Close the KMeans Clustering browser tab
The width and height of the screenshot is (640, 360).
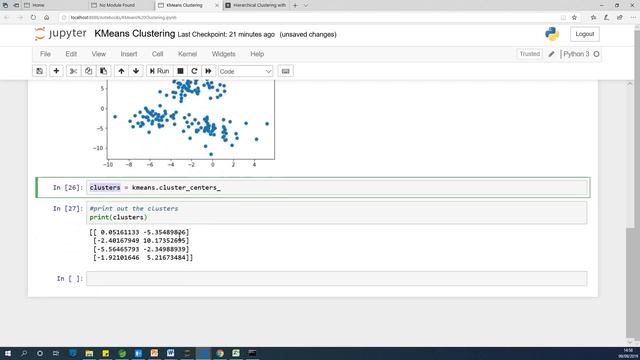pos(217,5)
